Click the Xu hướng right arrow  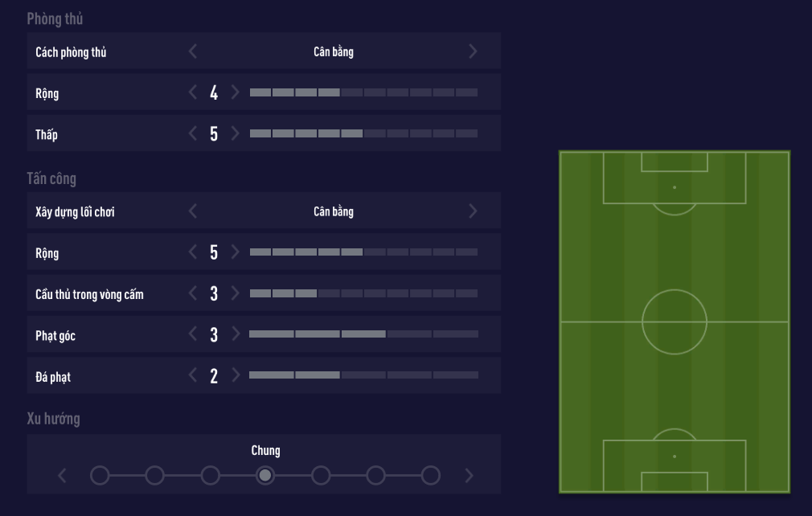pos(470,476)
